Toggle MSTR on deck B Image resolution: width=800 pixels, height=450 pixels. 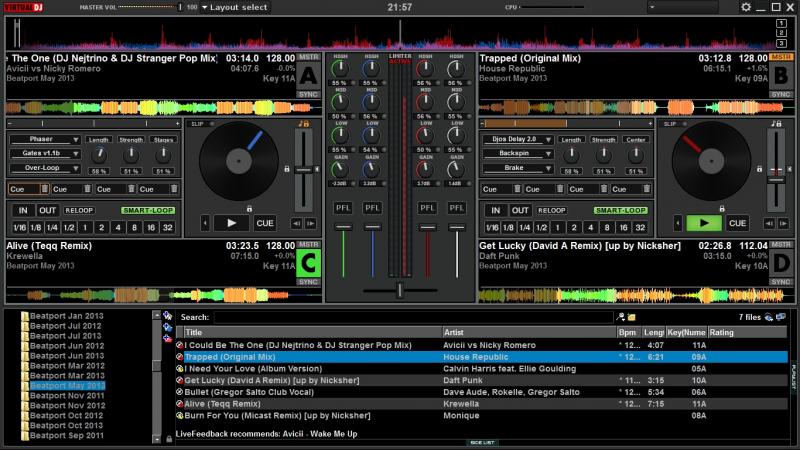(781, 57)
